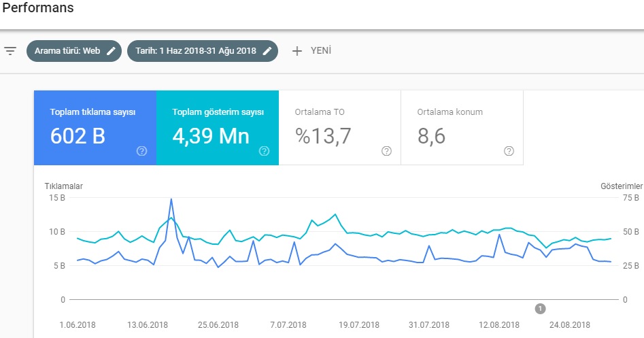Open help icon in Toplam gösterim sayısı card
Screen dimensions: 644x338
[x=264, y=151]
